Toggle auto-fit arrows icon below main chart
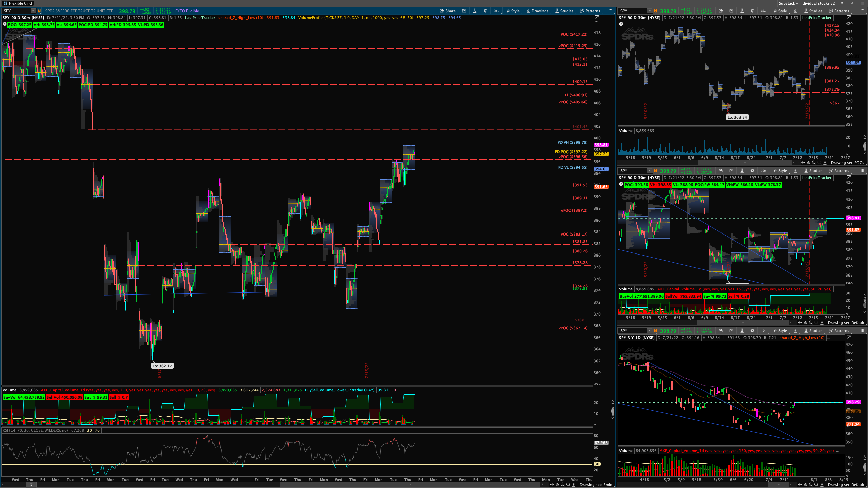The image size is (868, 488). pos(552,485)
